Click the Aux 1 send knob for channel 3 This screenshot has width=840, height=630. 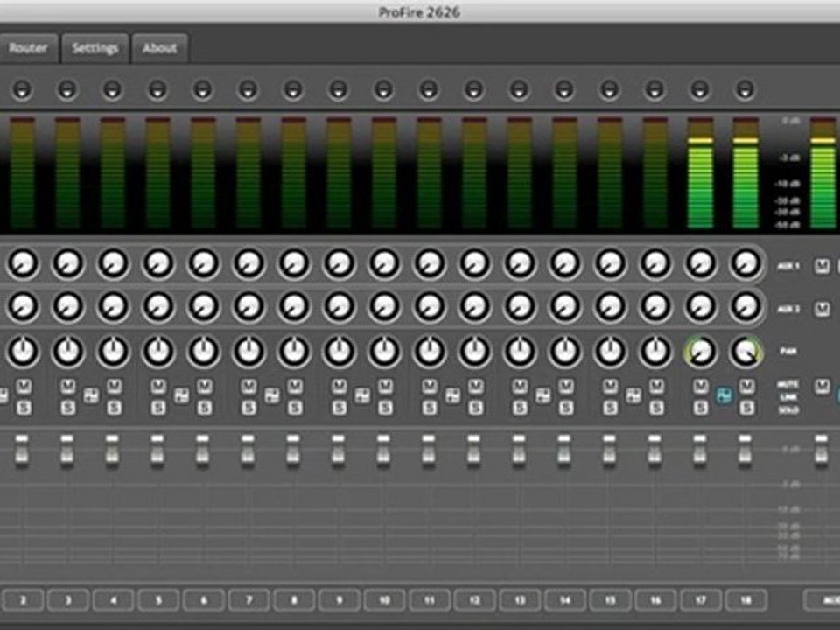click(67, 263)
